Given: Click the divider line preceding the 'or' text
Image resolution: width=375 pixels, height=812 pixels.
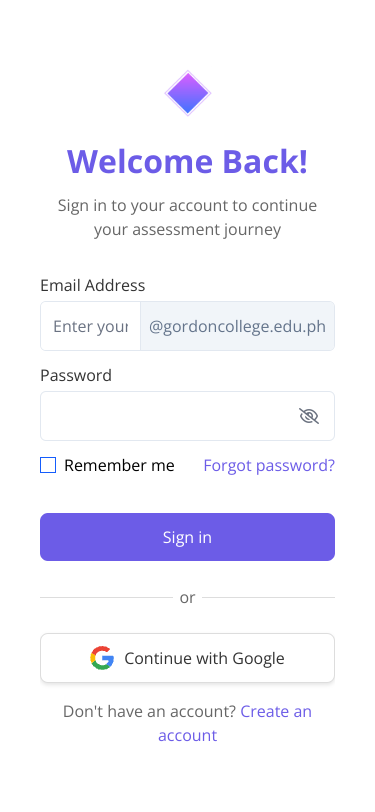Looking at the screenshot, I should (x=106, y=598).
